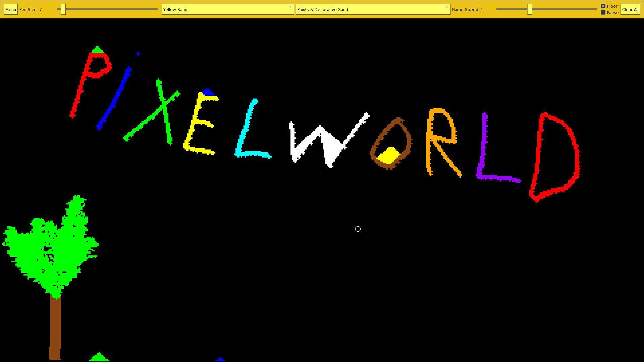Toggle the Floor checkbox
Screen dimensions: 644x362
pyautogui.click(x=603, y=6)
